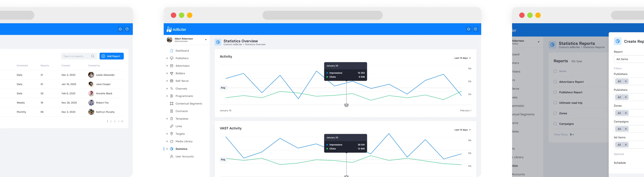The width and height of the screenshot is (644, 177).
Task: Click the Channels list icon
Action: tap(172, 88)
